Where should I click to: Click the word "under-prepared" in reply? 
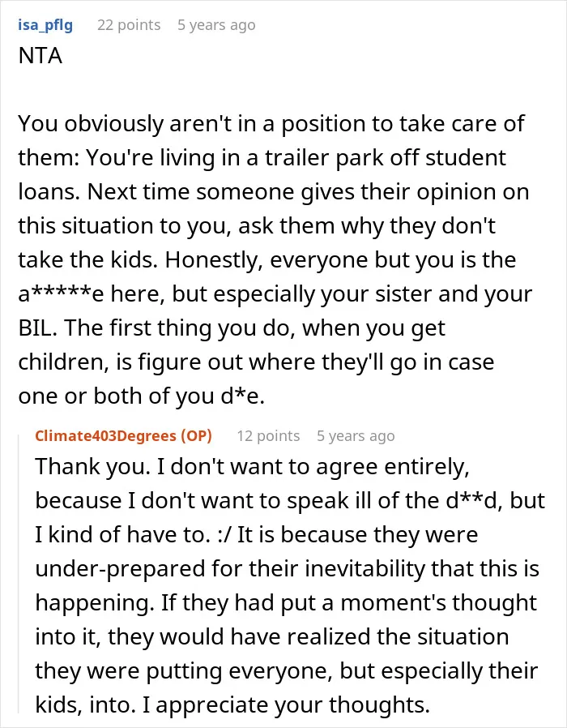(120, 569)
